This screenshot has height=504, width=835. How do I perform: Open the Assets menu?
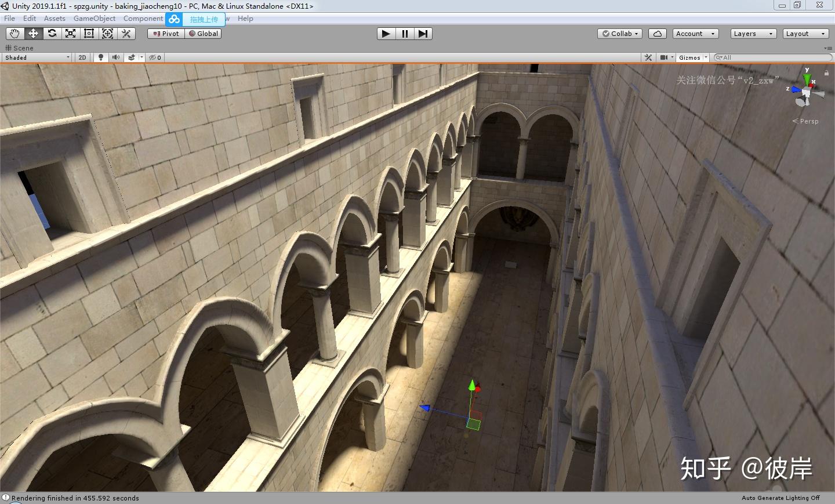[55, 19]
